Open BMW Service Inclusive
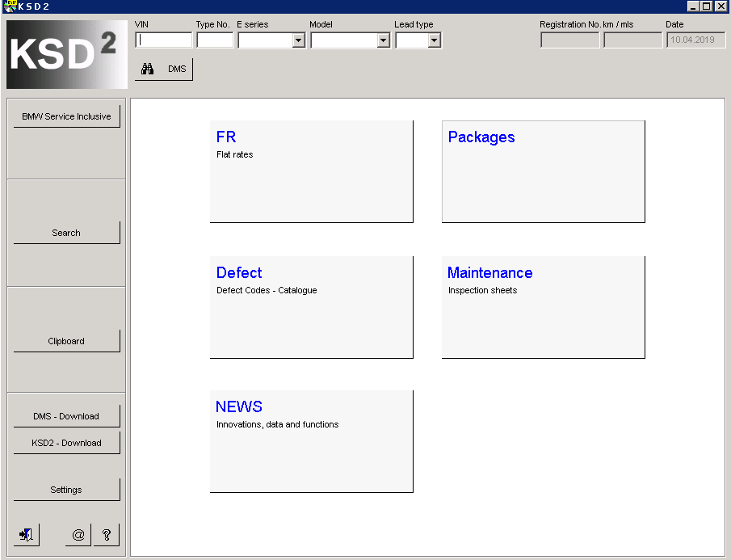 67,116
